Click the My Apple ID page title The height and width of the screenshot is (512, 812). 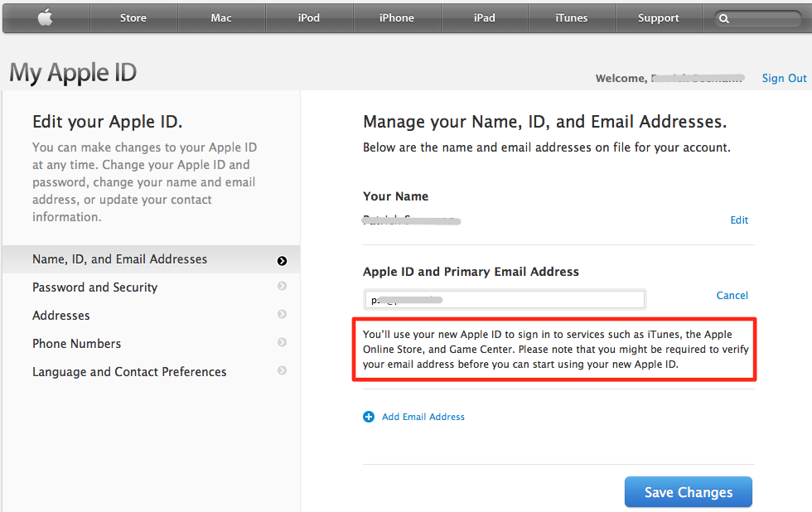[x=73, y=73]
